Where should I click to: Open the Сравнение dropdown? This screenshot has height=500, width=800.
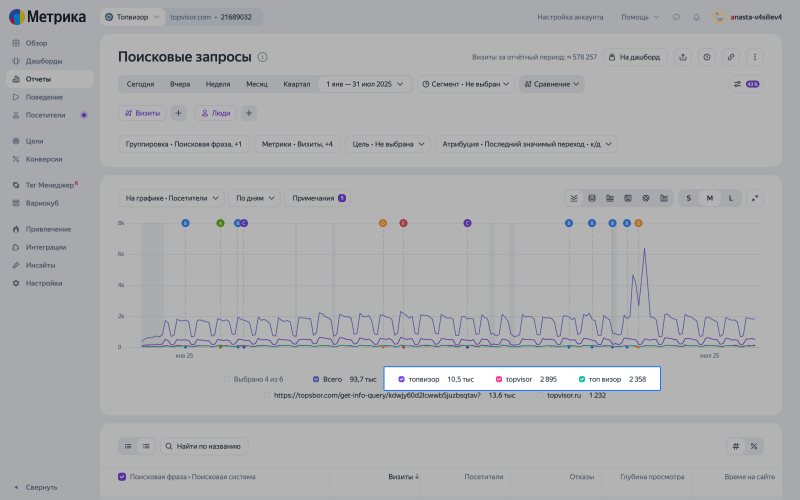coord(552,84)
